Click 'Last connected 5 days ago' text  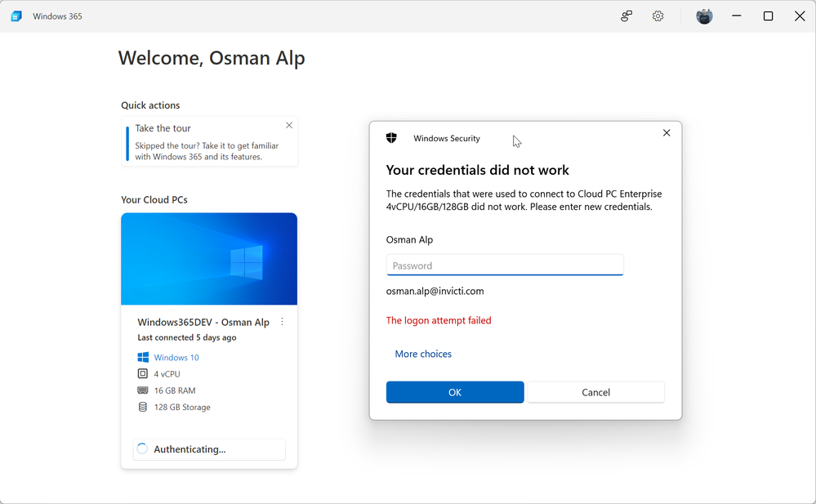pos(187,337)
